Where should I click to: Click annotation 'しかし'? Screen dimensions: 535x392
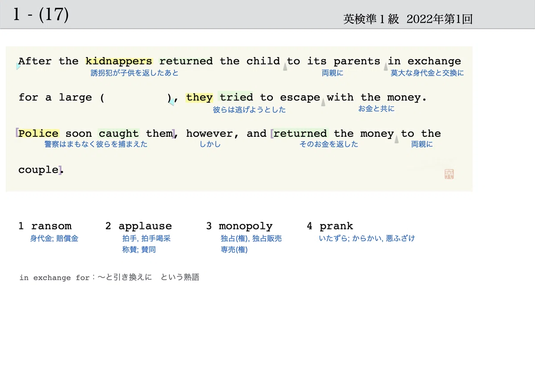click(x=210, y=144)
